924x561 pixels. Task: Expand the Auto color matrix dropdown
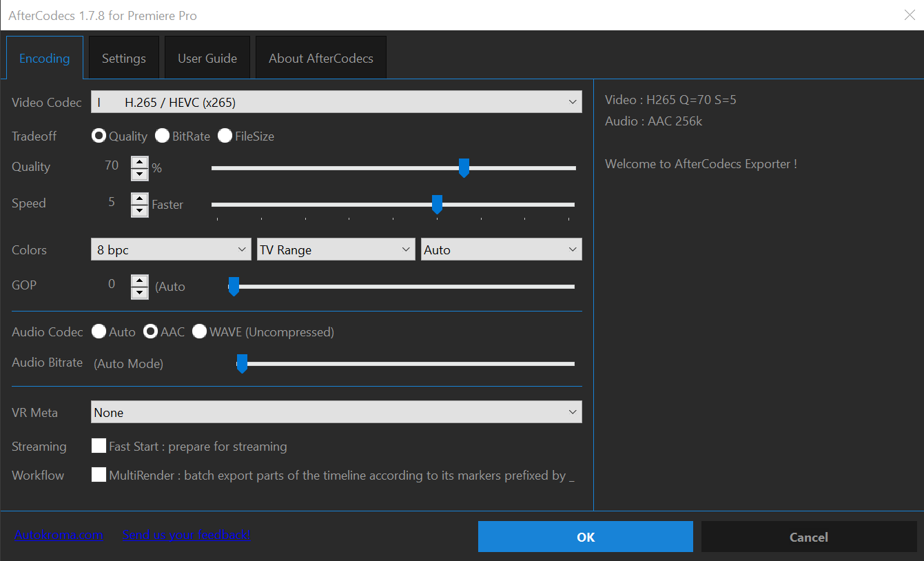pos(501,249)
